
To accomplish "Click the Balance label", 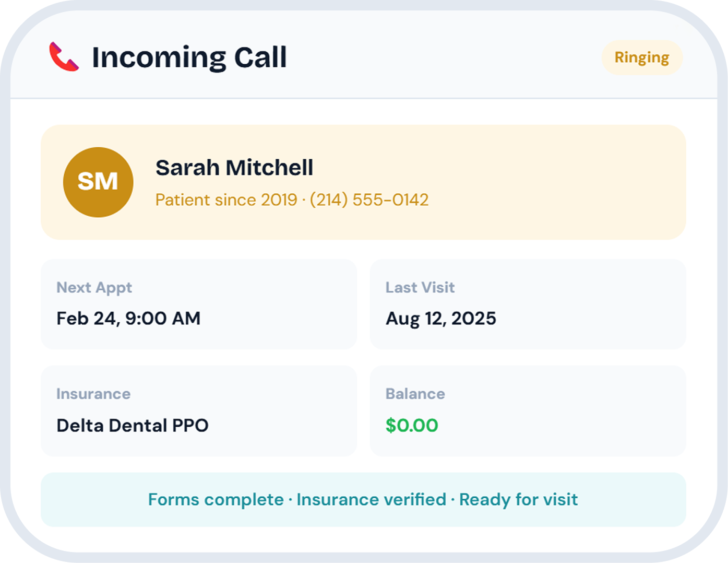I will click(415, 394).
